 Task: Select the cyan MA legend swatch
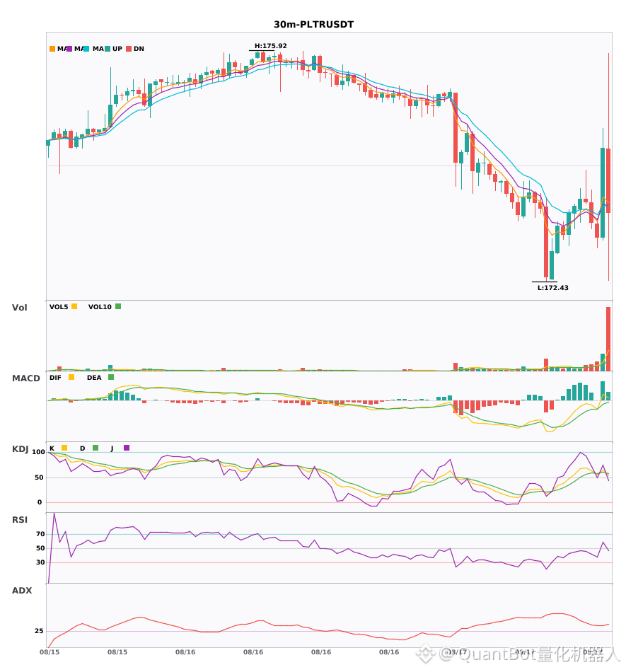pyautogui.click(x=86, y=49)
